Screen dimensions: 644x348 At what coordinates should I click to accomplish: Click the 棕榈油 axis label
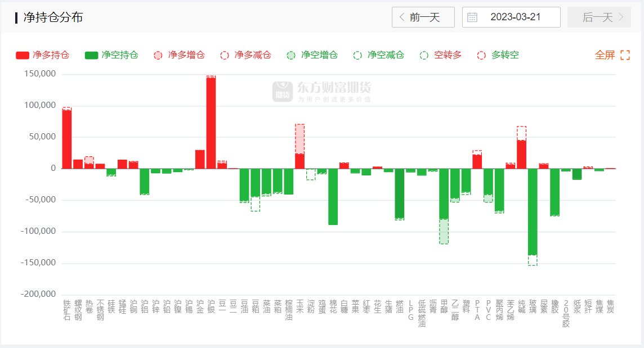coord(288,310)
